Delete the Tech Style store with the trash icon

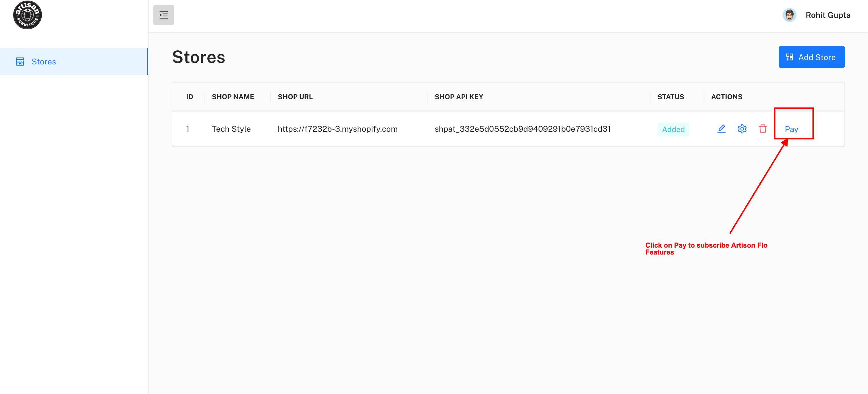pyautogui.click(x=763, y=129)
